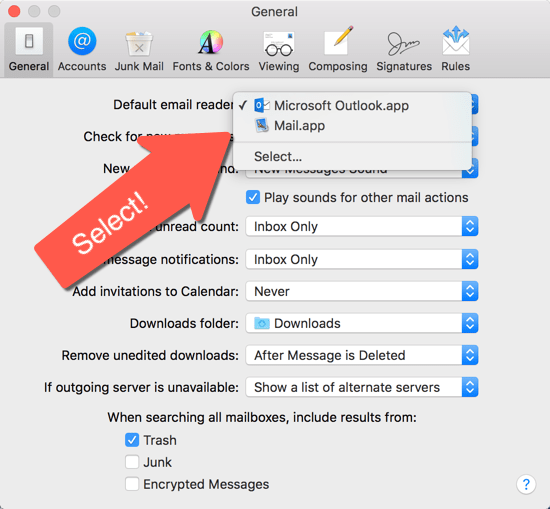Enable the Junk search results checkbox
550x509 pixels.
(132, 462)
